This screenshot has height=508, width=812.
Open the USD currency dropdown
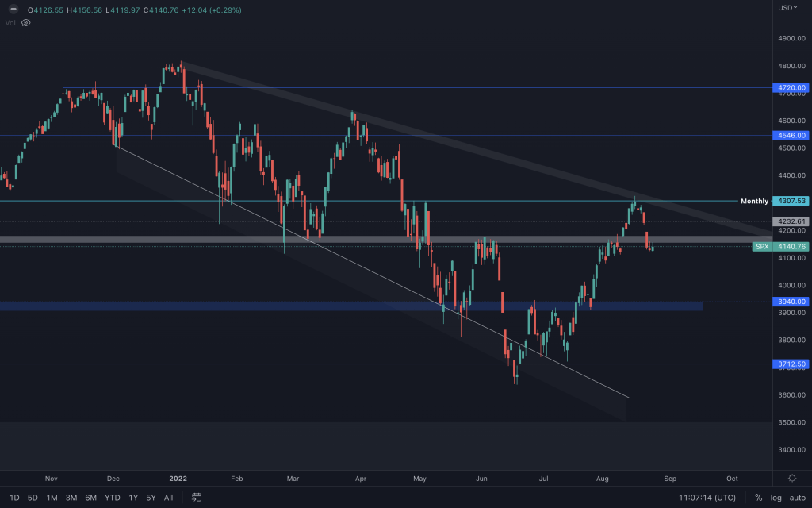[x=787, y=8]
